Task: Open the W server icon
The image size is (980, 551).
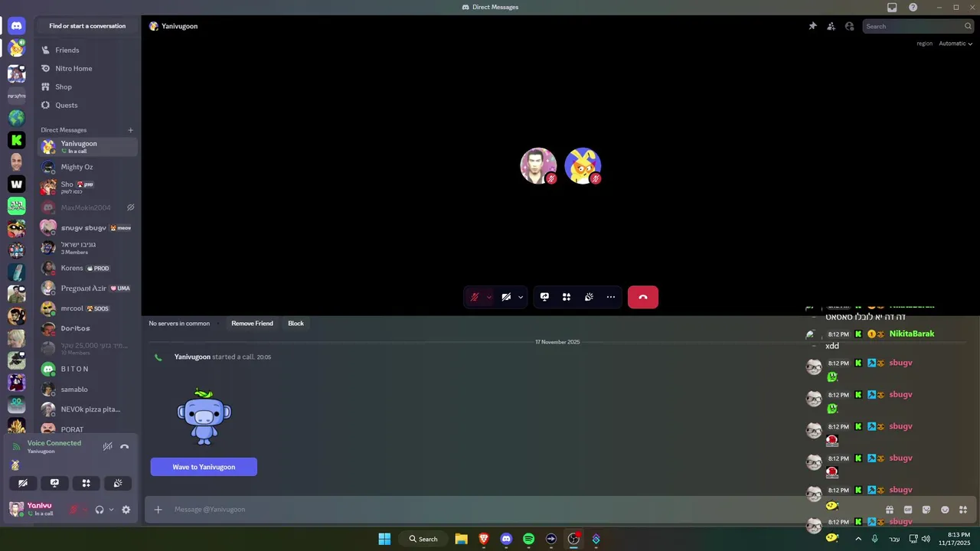Action: click(16, 184)
